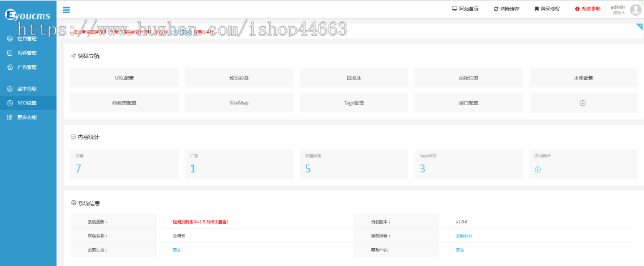Viewport: 644px width, 266px height.
Task: Open 基本信息 in the sidebar
Action: [x=28, y=89]
